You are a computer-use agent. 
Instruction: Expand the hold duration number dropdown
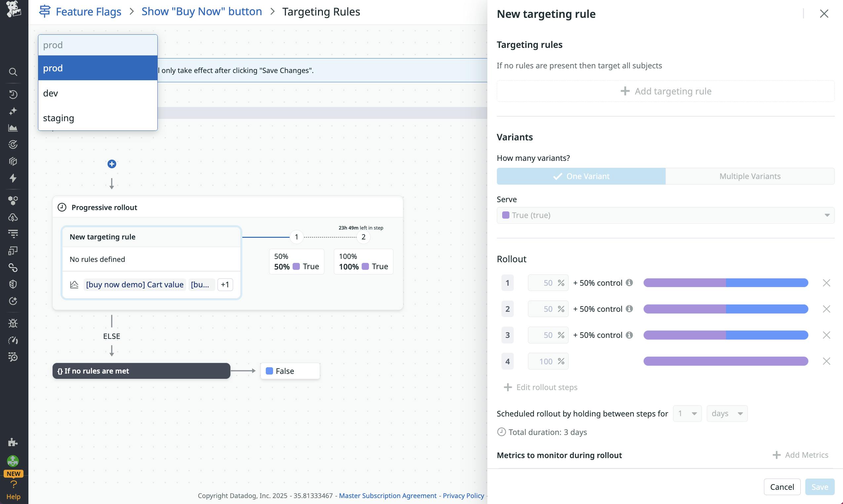point(687,413)
